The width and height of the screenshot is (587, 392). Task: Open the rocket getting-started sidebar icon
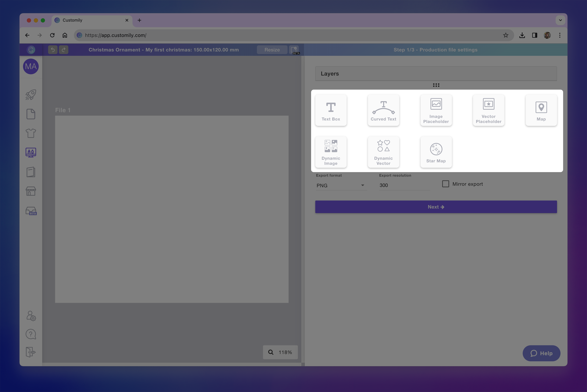31,95
